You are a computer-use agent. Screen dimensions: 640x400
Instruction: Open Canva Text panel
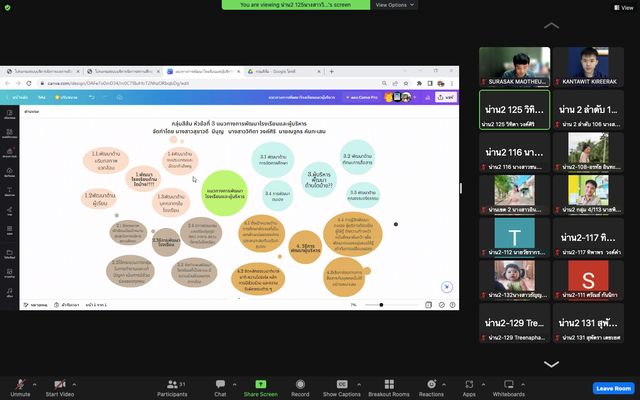point(9,192)
